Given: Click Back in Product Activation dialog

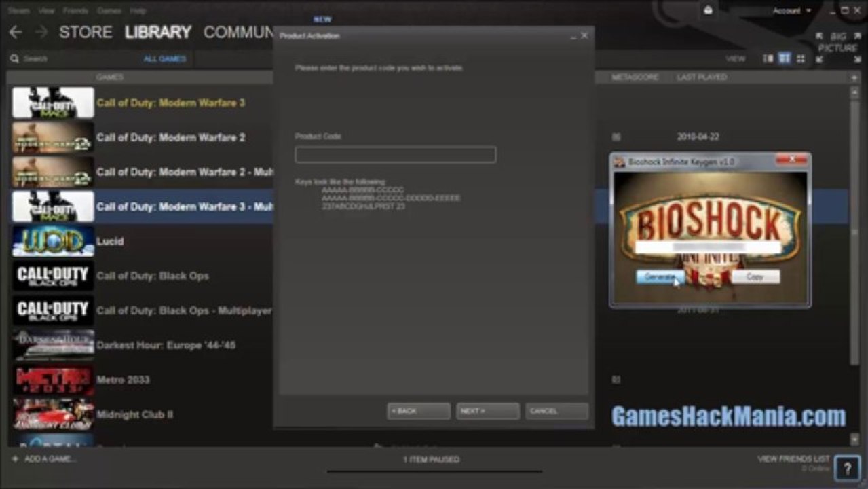Looking at the screenshot, I should (x=419, y=411).
